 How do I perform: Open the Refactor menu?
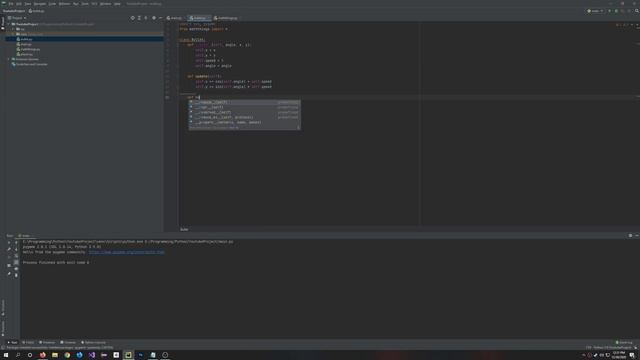[64, 4]
